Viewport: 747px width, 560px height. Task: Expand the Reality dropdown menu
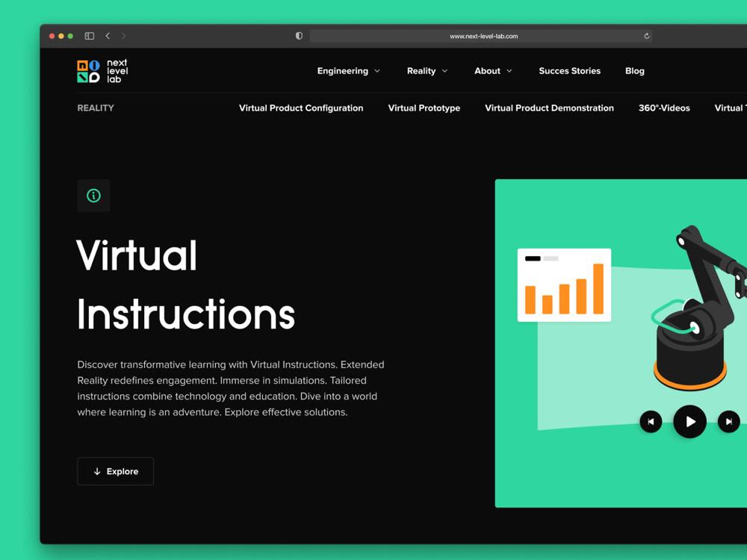click(427, 71)
